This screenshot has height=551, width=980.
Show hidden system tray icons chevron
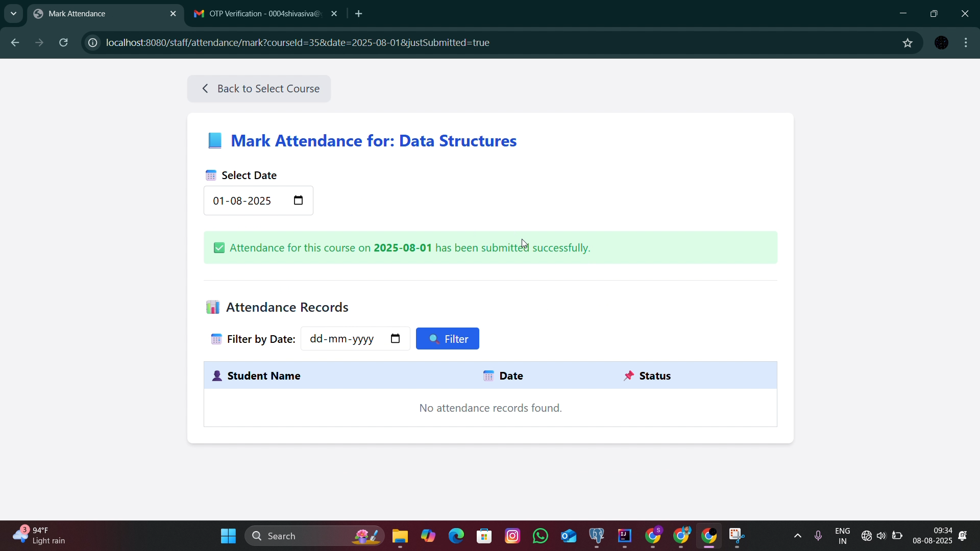[x=798, y=536]
